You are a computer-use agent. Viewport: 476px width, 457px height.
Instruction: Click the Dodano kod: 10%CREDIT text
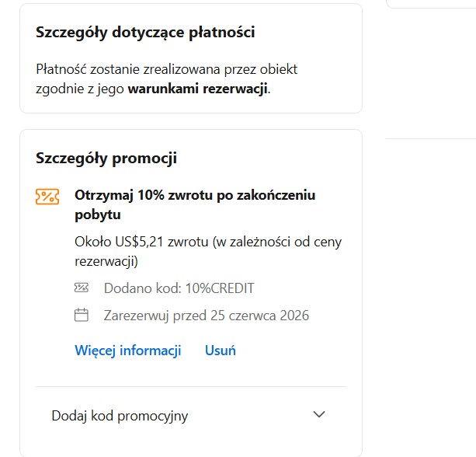click(x=179, y=288)
